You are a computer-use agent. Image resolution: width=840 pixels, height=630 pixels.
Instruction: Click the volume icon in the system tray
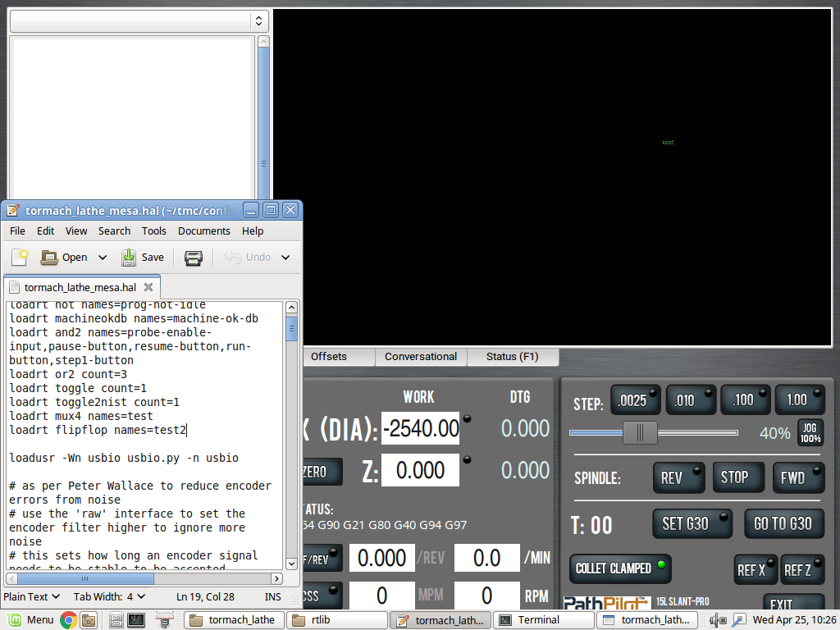[x=718, y=620]
